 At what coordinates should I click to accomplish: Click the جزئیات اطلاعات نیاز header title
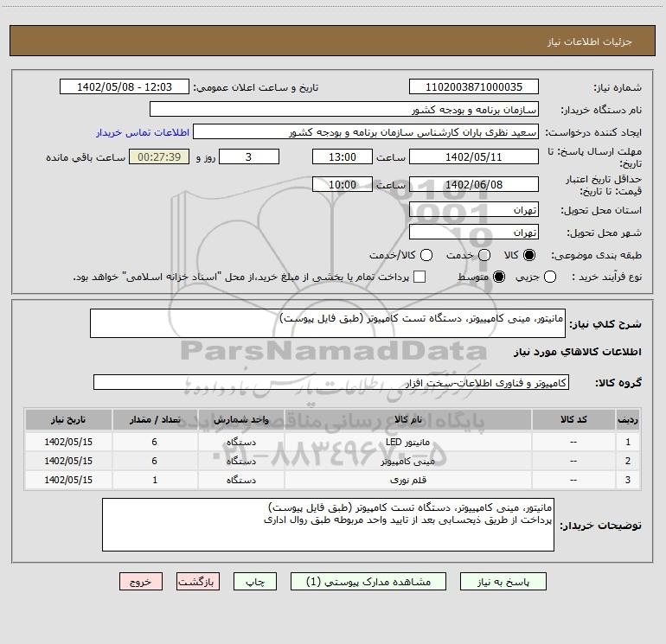coord(590,41)
